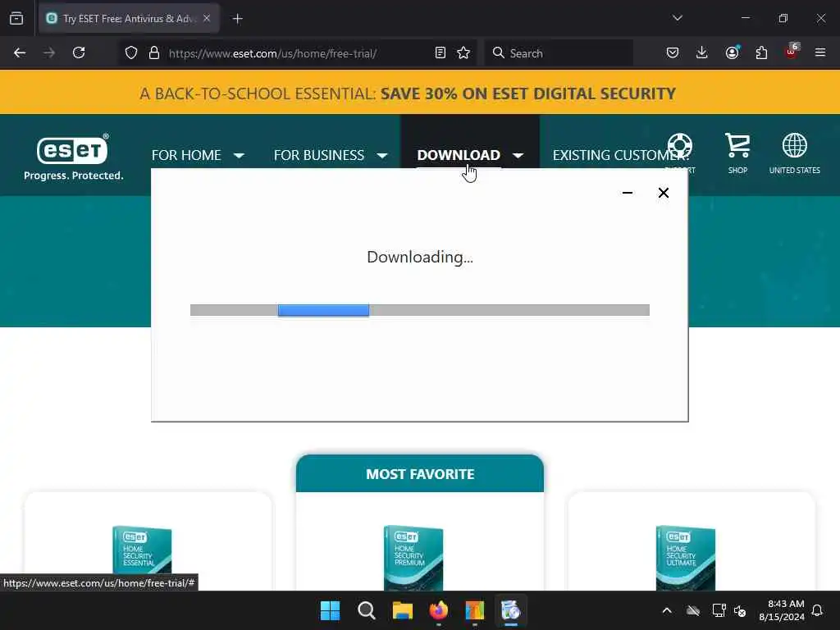Close the Downloading dialog

pyautogui.click(x=663, y=193)
